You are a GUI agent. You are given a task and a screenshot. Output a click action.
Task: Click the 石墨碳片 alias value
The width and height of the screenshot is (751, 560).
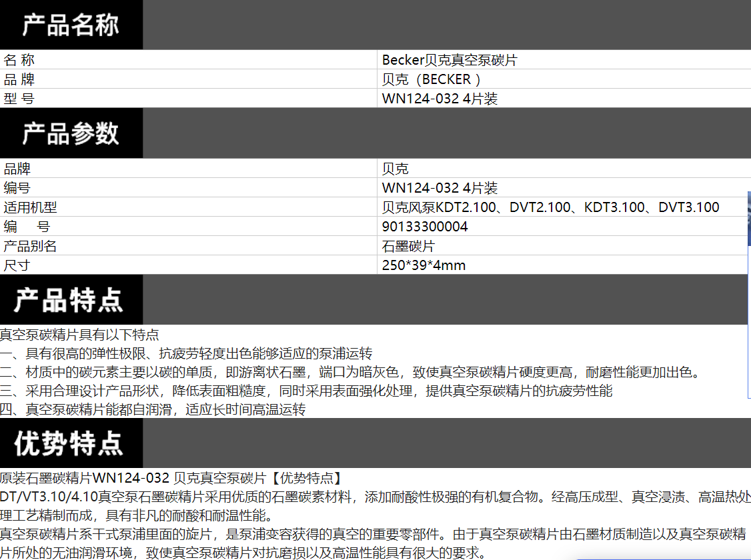(408, 246)
